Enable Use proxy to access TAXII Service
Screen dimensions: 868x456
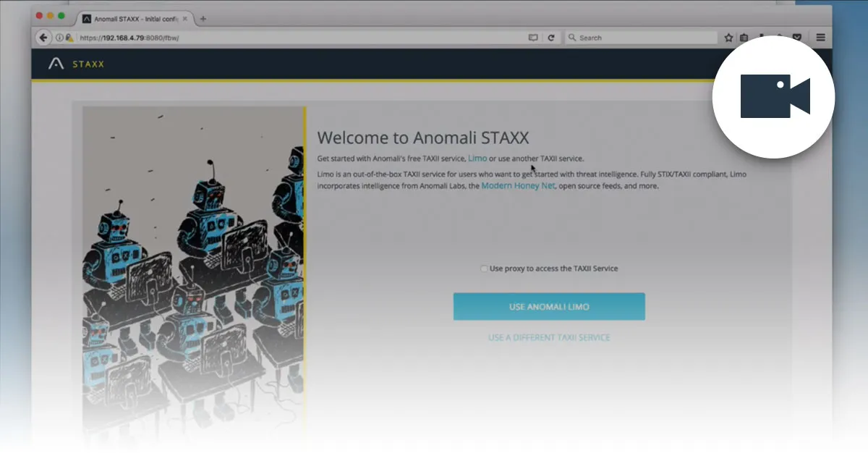(x=484, y=269)
